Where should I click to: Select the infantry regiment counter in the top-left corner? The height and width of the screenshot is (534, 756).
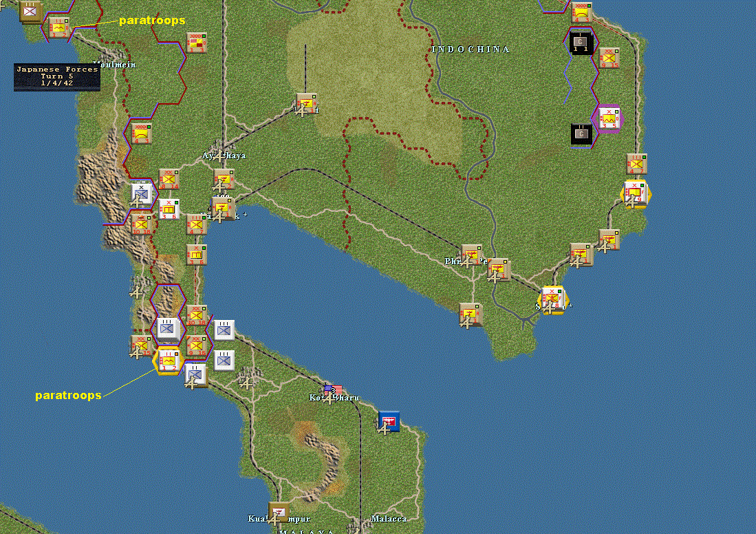30,11
